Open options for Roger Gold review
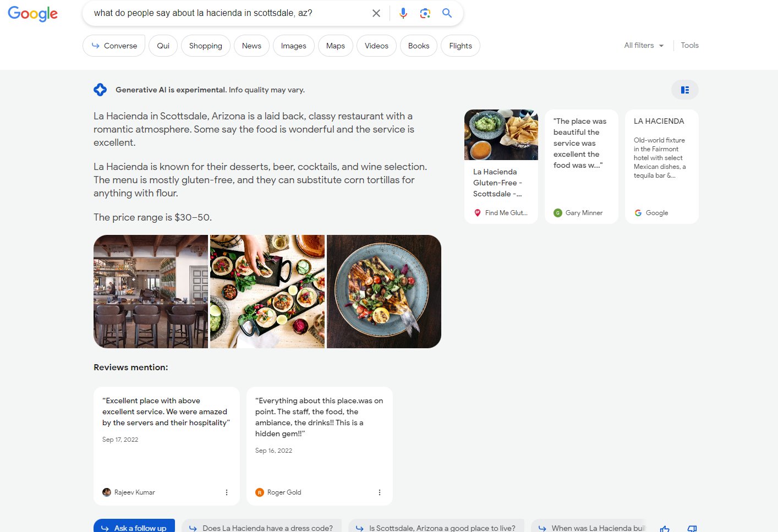The image size is (778, 532). coord(380,492)
